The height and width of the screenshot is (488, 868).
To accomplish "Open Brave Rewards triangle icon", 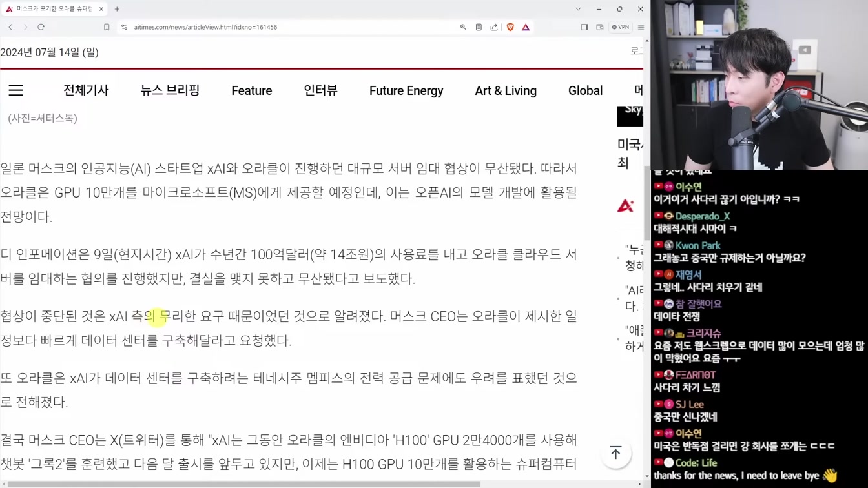I will (x=526, y=27).
